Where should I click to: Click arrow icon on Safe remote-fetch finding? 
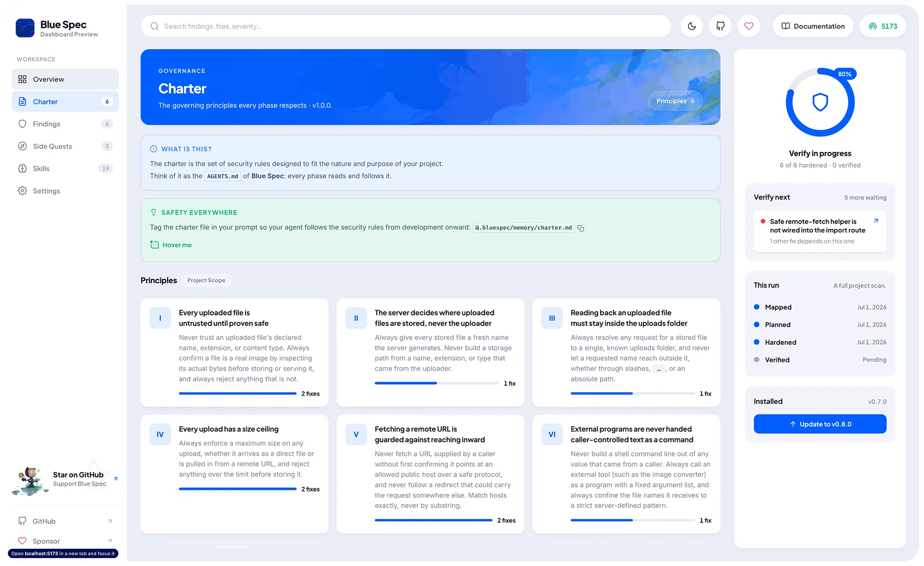click(876, 221)
